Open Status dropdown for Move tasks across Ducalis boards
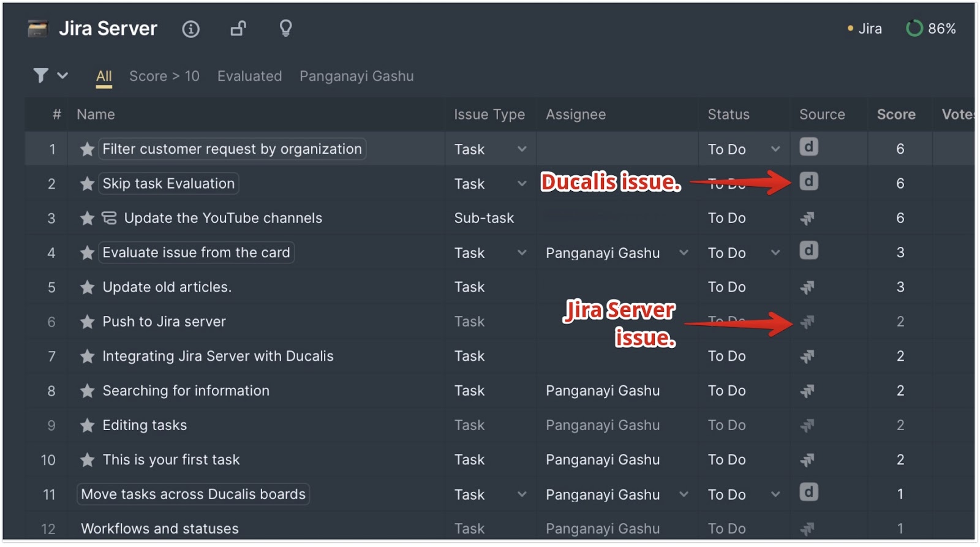The height and width of the screenshot is (547, 980). (775, 494)
